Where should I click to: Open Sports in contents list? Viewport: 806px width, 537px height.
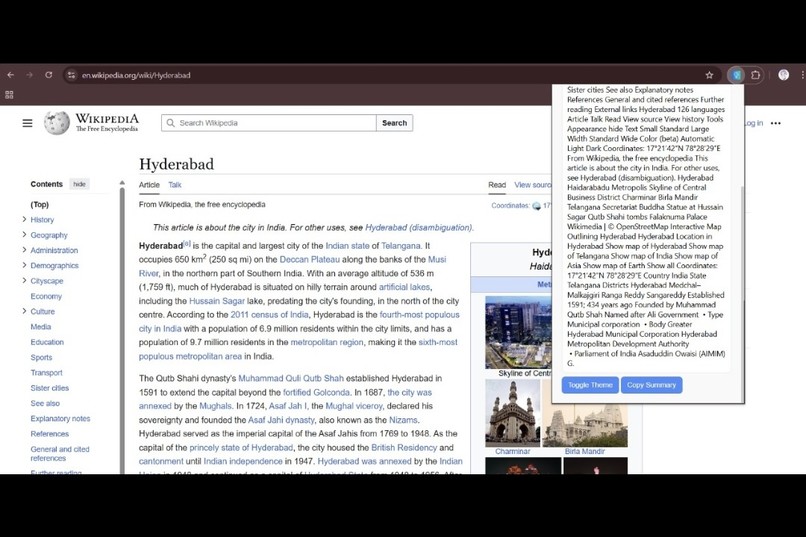pos(41,358)
